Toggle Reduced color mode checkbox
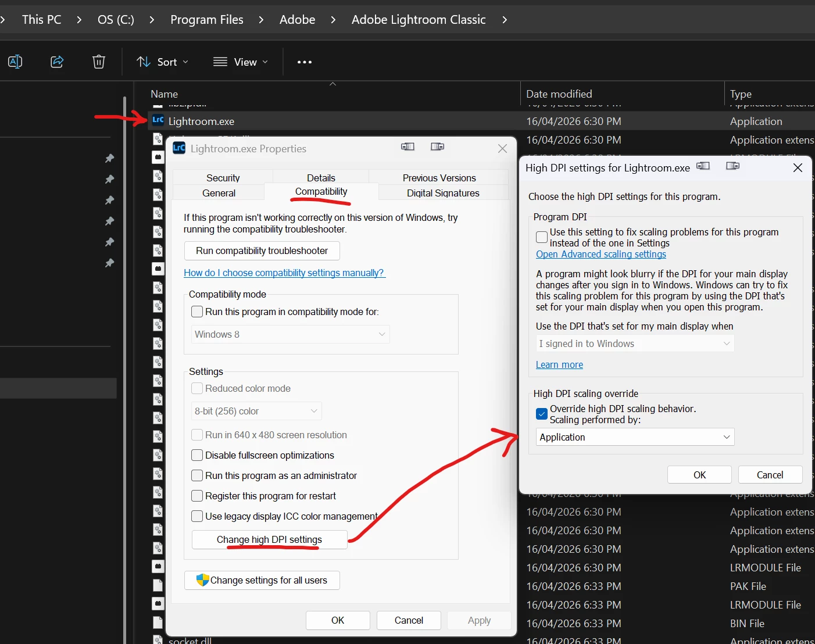This screenshot has height=644, width=815. pos(197,388)
